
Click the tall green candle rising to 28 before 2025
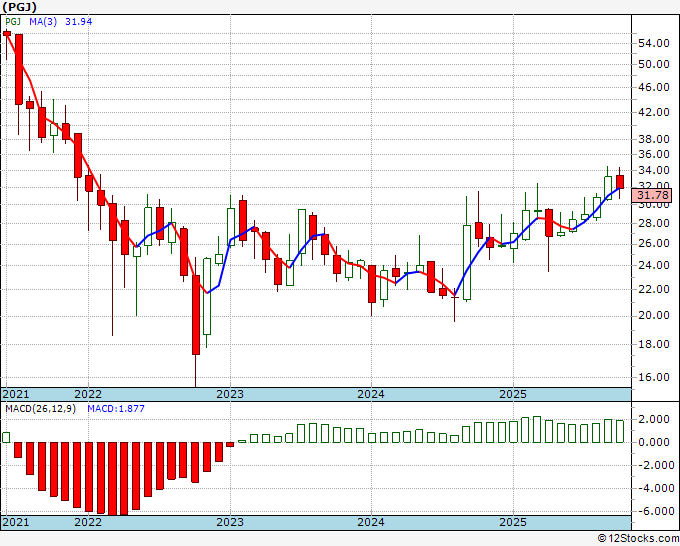pos(467,262)
